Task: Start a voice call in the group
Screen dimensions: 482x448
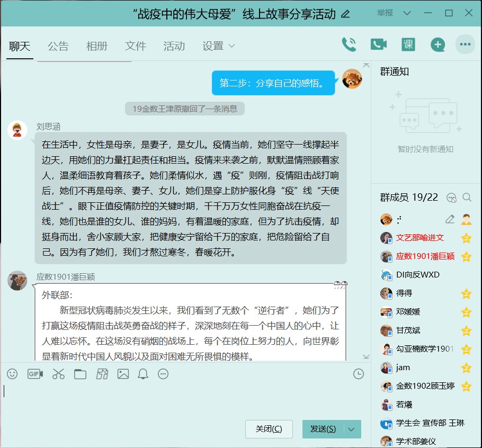Action: click(349, 44)
